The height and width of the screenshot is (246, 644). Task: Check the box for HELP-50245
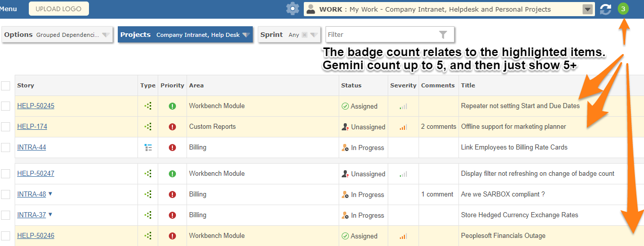click(x=6, y=106)
